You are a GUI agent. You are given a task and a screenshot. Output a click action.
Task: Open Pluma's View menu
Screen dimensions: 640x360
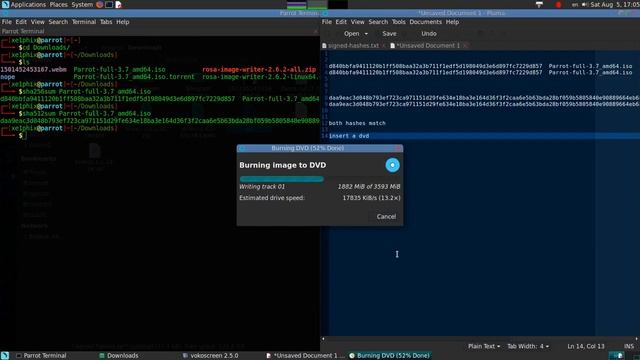tap(357, 22)
